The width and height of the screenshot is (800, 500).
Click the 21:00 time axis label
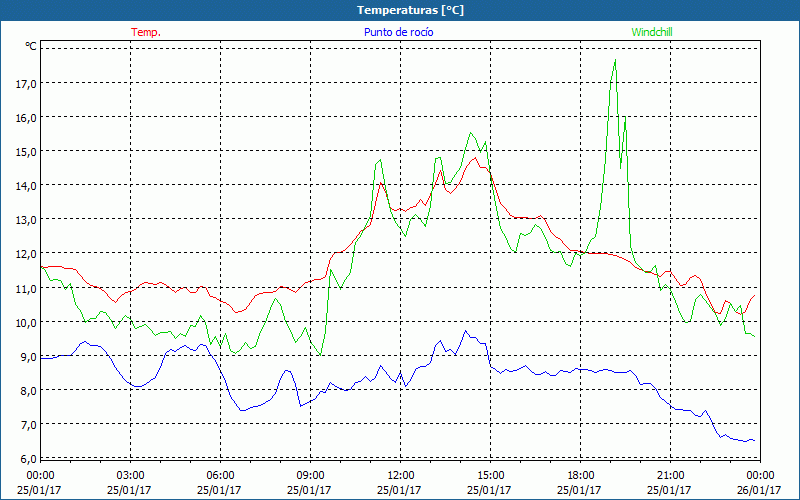(670, 476)
